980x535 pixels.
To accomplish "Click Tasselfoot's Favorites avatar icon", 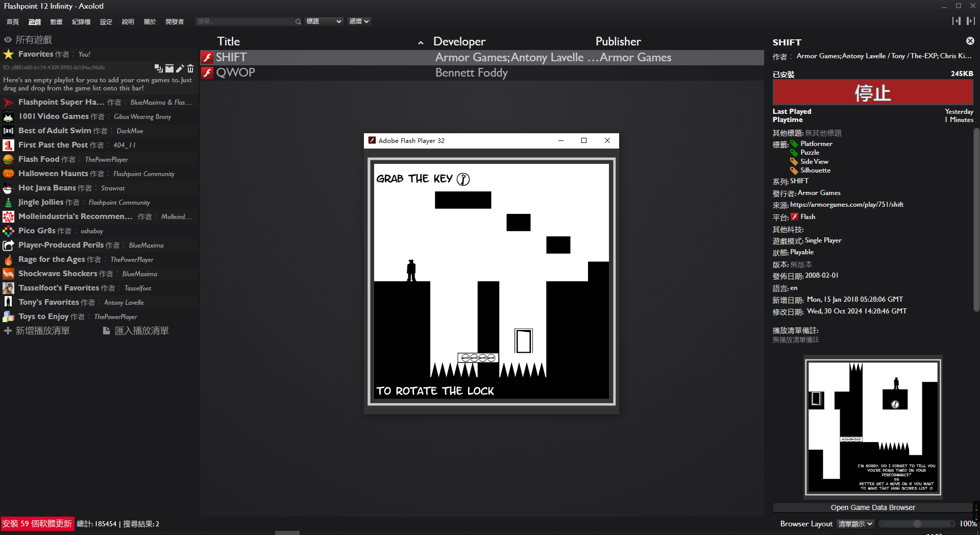I will [9, 288].
